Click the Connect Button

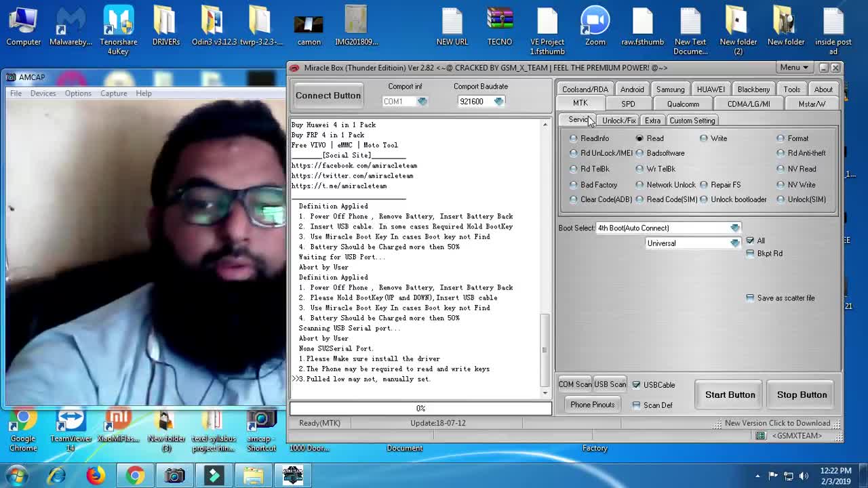click(328, 96)
